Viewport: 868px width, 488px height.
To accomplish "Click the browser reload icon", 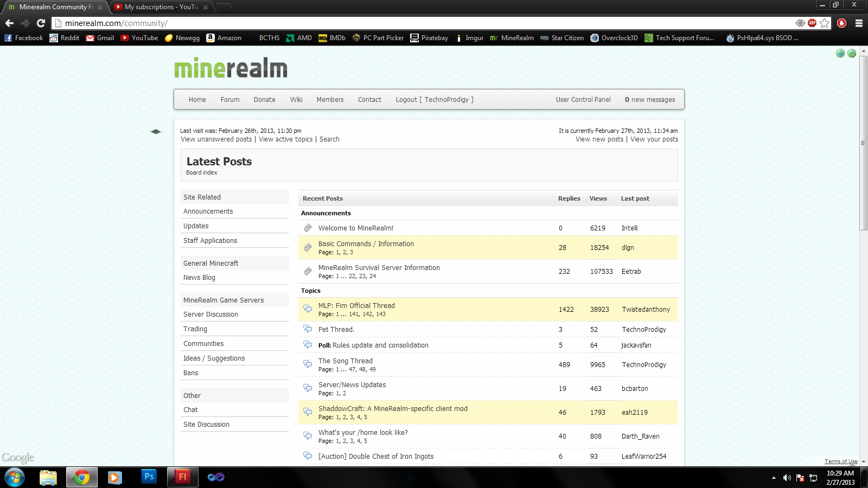I will coord(41,23).
